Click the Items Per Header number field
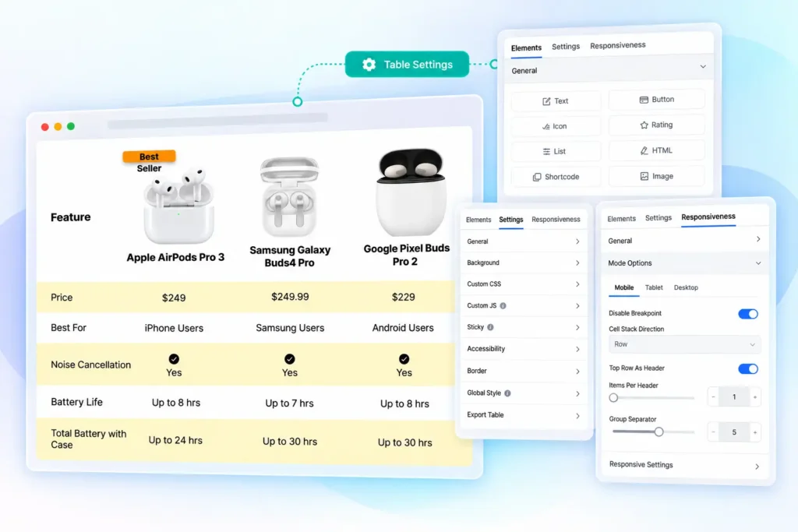The width and height of the screenshot is (798, 532). (x=734, y=396)
